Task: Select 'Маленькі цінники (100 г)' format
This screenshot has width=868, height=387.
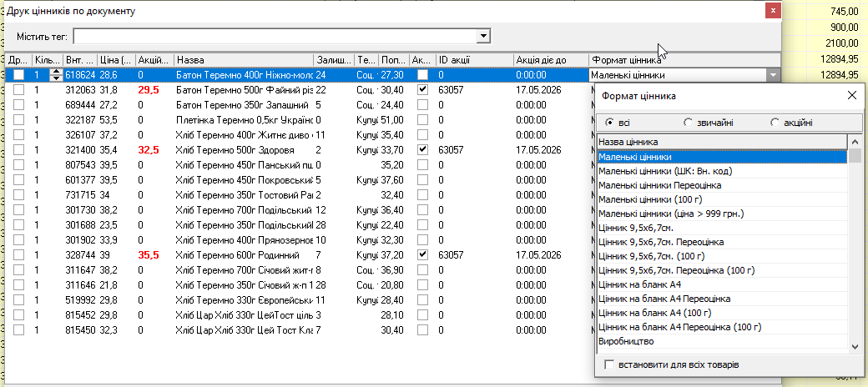Action: click(723, 199)
